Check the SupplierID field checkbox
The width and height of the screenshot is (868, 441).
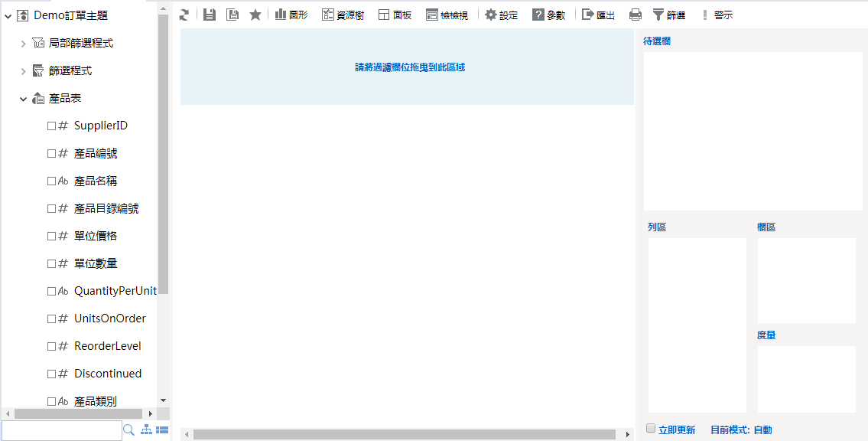click(x=51, y=126)
